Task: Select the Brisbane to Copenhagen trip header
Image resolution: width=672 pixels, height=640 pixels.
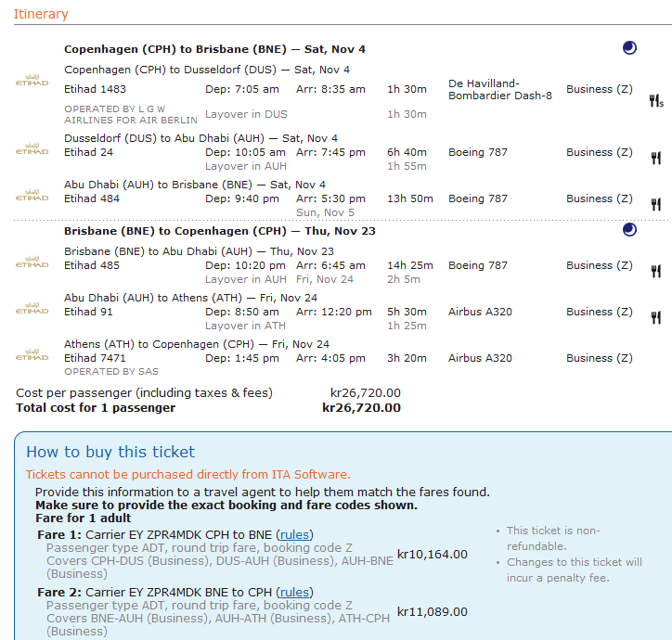Action: click(x=219, y=231)
